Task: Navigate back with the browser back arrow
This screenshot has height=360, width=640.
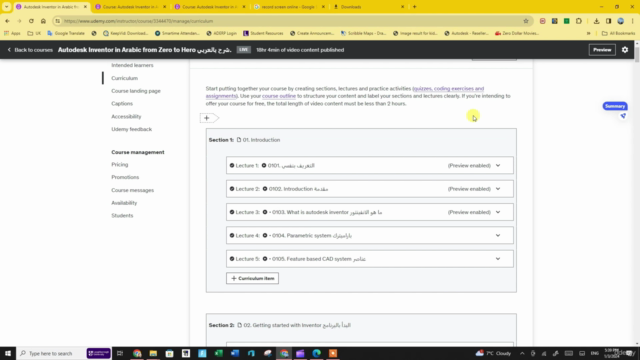Action: [7, 21]
